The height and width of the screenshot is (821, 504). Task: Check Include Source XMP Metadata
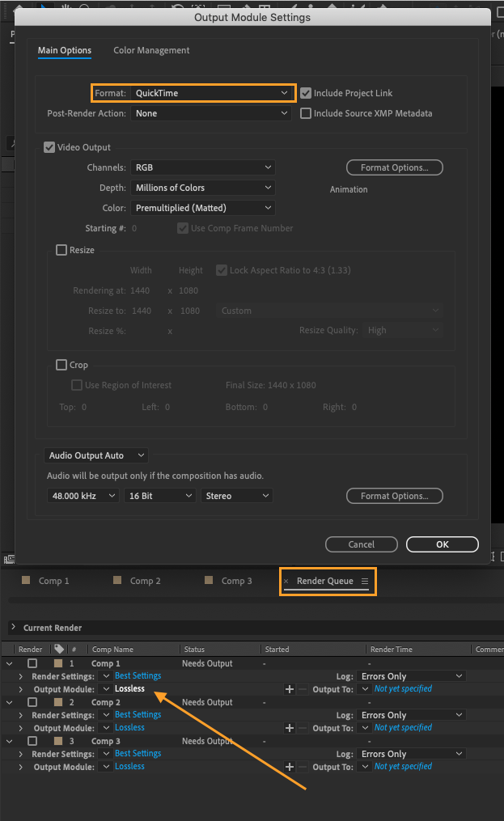[306, 113]
